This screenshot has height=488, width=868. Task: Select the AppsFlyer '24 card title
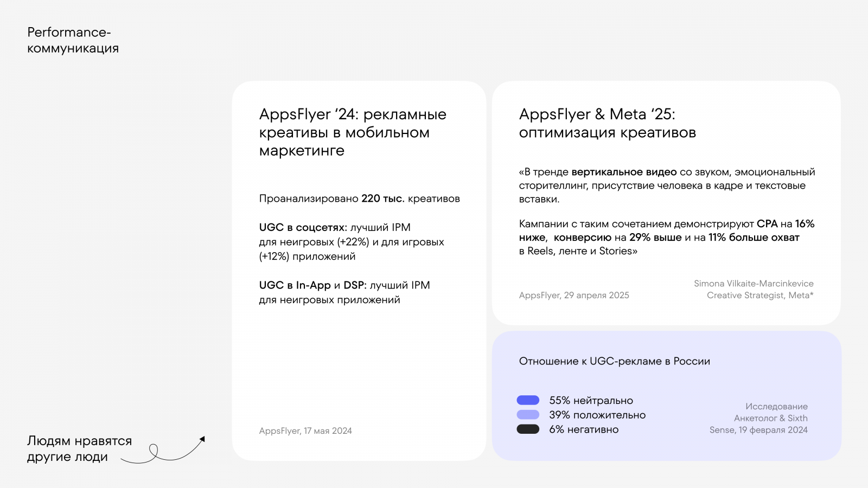pos(353,132)
